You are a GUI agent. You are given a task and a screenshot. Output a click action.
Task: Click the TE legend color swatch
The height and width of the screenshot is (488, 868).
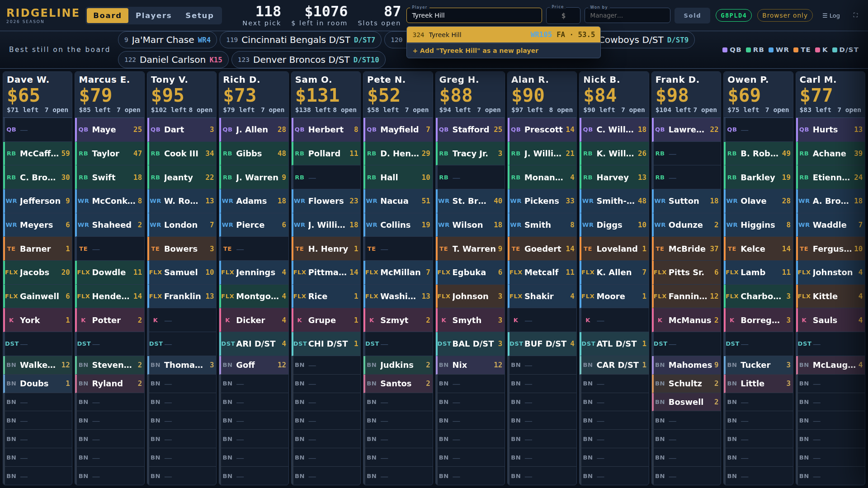coord(796,50)
